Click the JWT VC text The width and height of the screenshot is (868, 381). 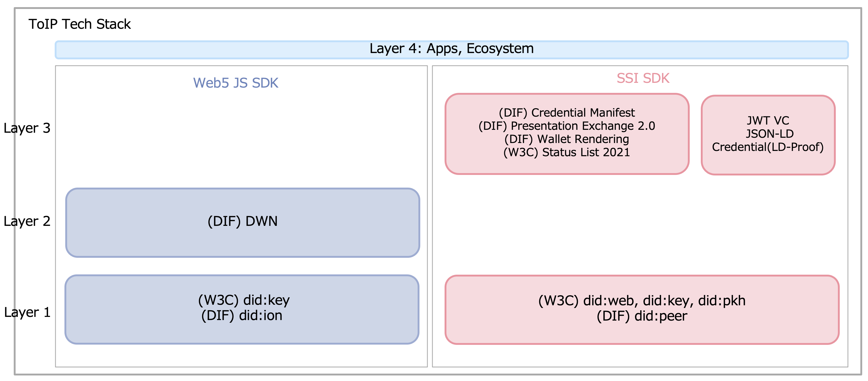pos(768,121)
